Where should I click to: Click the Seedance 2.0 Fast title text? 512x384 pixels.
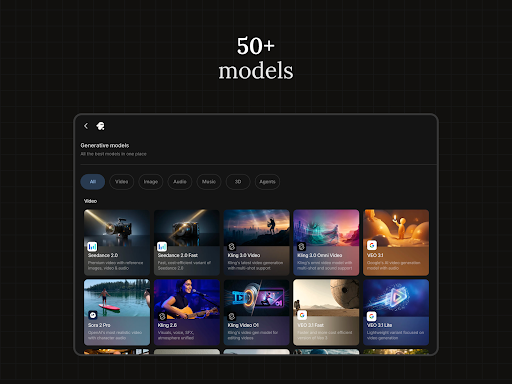178,255
